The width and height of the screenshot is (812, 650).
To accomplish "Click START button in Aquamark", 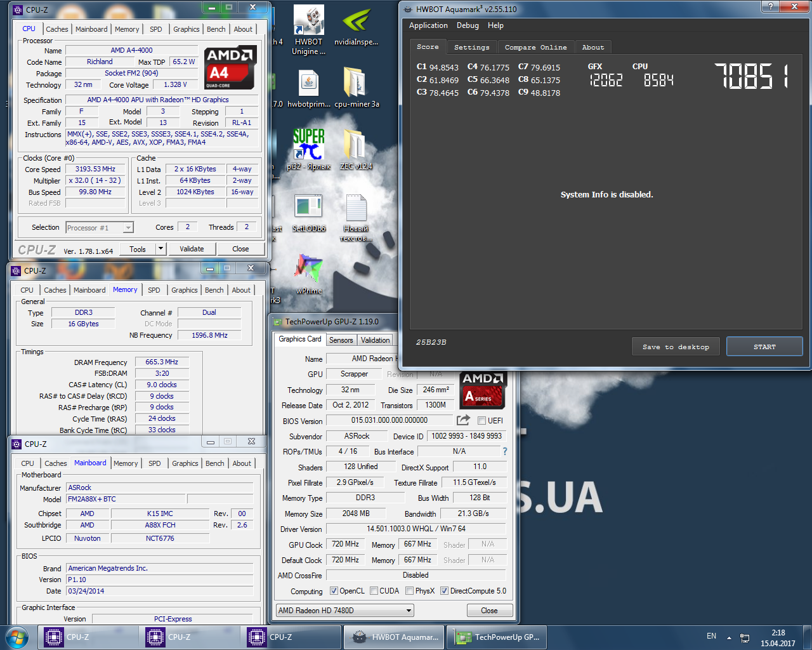I will [764, 347].
